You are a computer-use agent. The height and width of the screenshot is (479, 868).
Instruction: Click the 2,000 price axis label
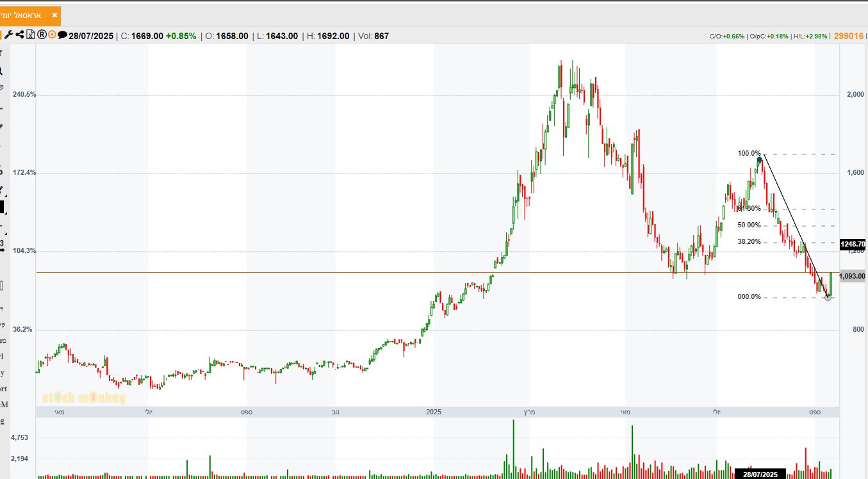coord(855,95)
